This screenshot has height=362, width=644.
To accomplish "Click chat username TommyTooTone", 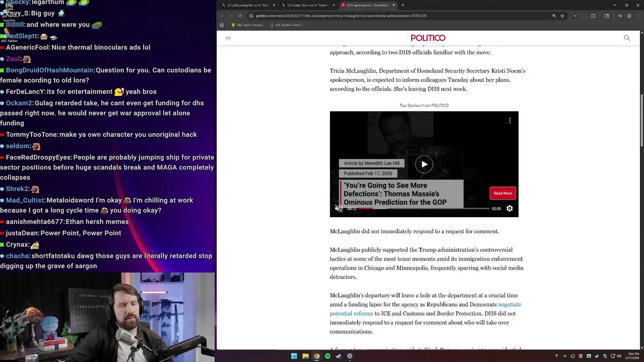I will 32,134.
